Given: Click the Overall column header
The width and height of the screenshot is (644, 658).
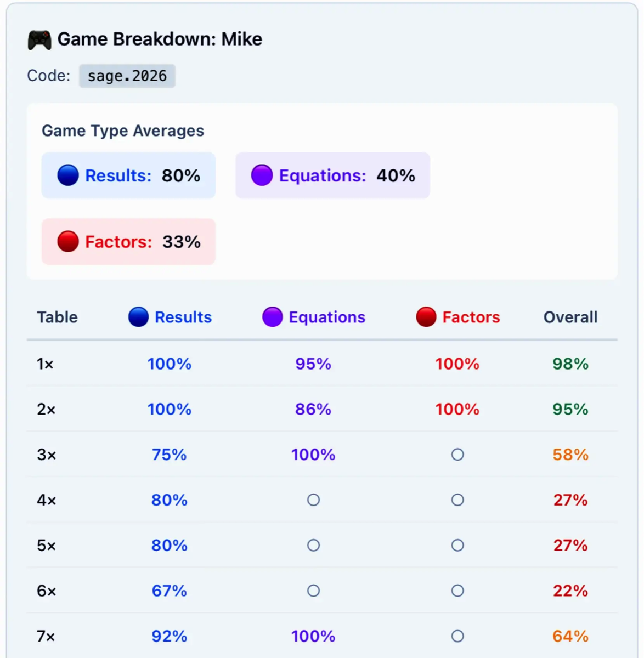Looking at the screenshot, I should coord(570,317).
